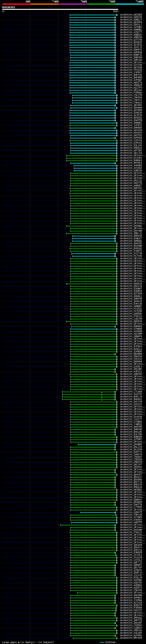This screenshot has width=146, height=644.
Task: Select hit label UniRef100_A7PKW7
Action: click(131, 80)
